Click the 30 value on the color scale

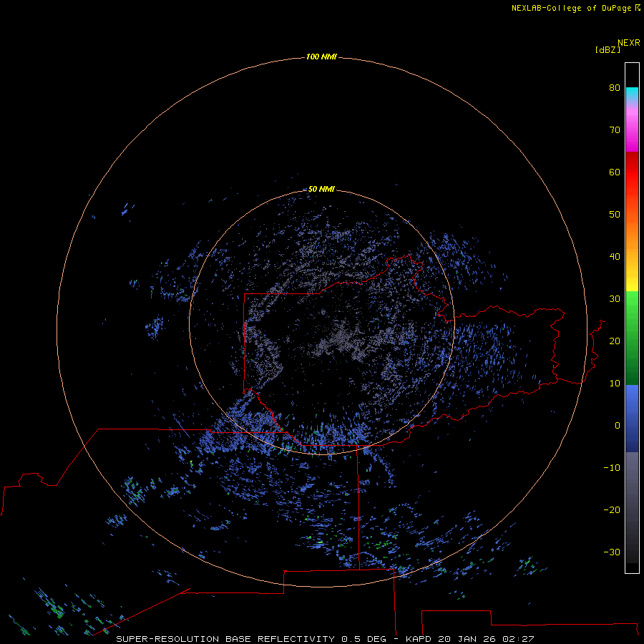[615, 299]
